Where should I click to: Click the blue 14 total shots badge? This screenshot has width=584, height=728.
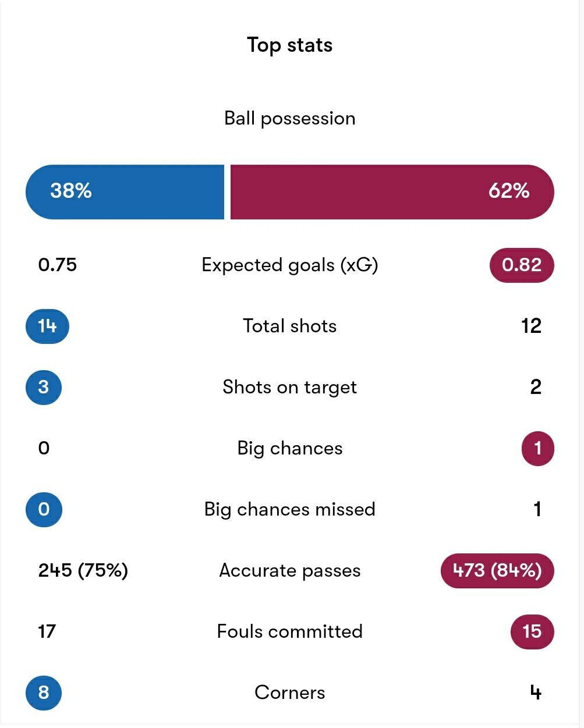tap(47, 326)
